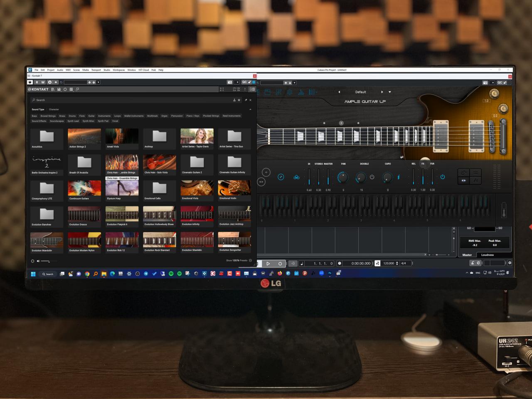Adjust the PAN knob
The image size is (532, 399).
coord(343,177)
